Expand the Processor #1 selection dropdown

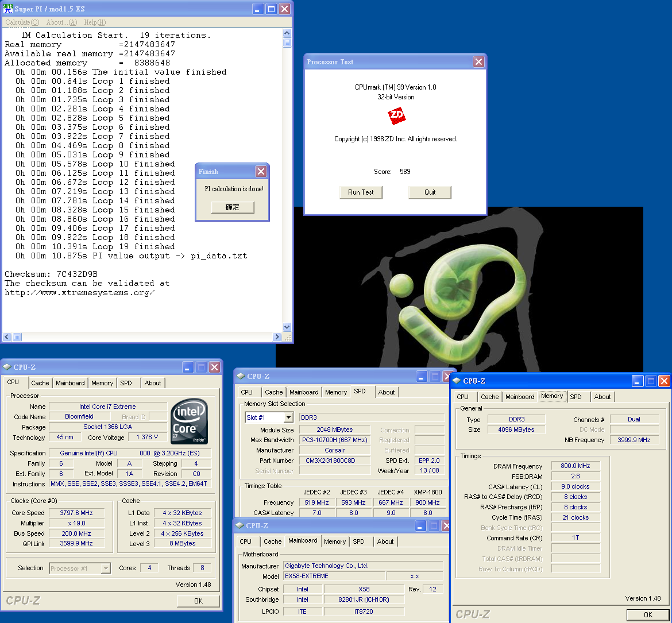106,568
